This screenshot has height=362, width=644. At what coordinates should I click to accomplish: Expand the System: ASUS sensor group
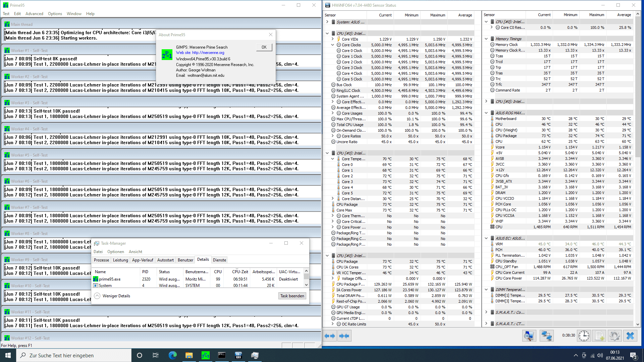coord(327,22)
